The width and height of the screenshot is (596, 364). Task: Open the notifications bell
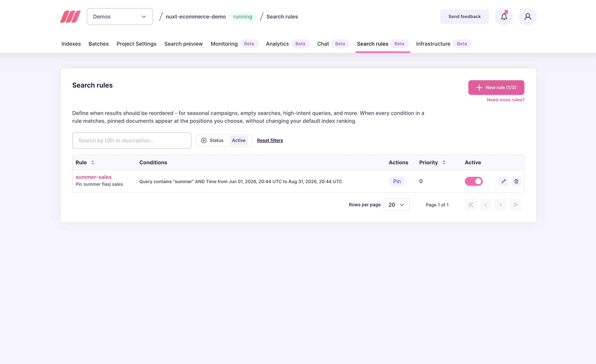[504, 16]
